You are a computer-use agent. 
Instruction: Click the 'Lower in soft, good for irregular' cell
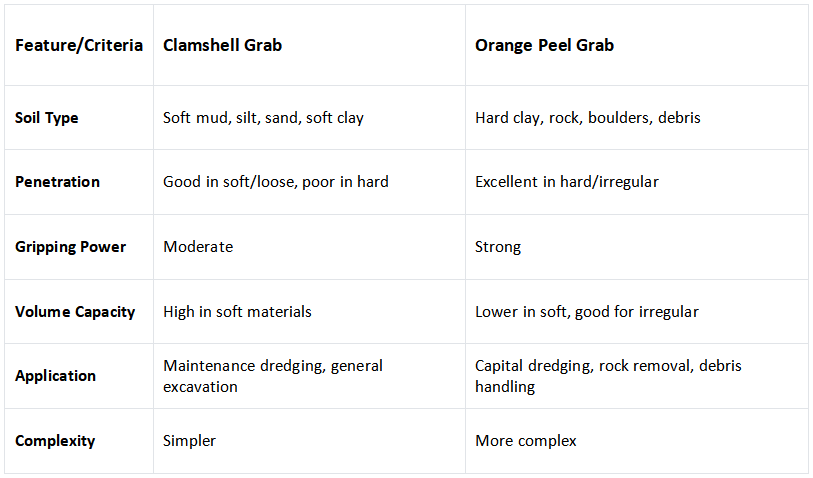637,312
